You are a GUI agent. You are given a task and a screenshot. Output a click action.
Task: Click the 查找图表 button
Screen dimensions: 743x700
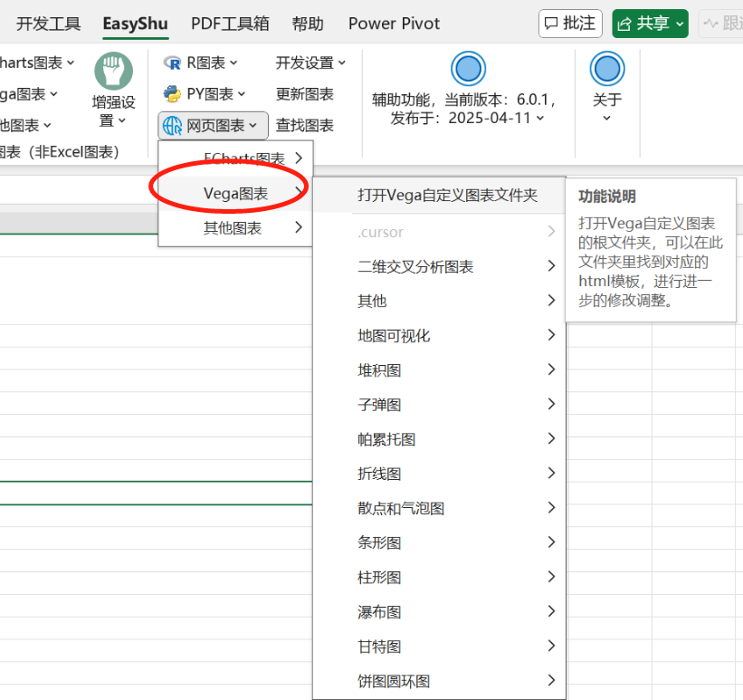[305, 126]
